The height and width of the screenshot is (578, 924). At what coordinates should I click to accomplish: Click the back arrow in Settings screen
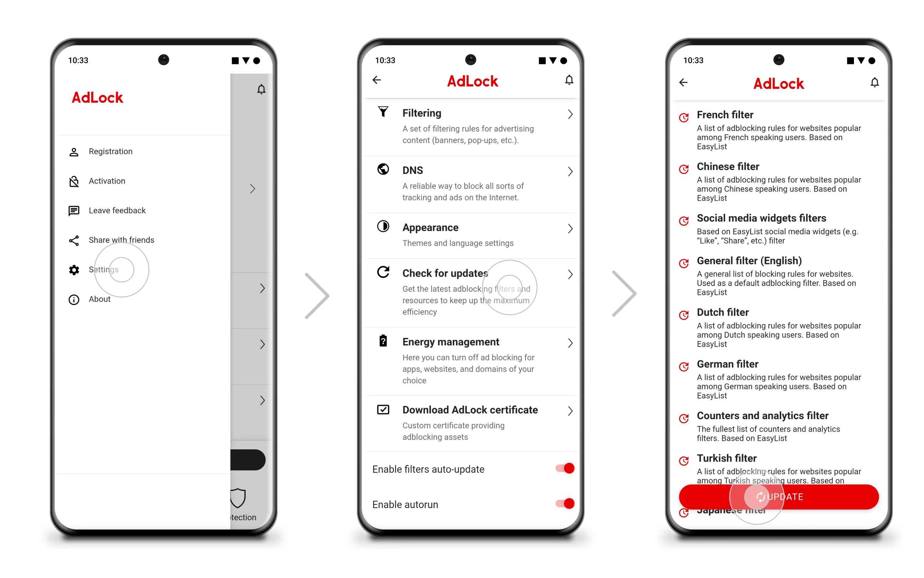click(378, 81)
